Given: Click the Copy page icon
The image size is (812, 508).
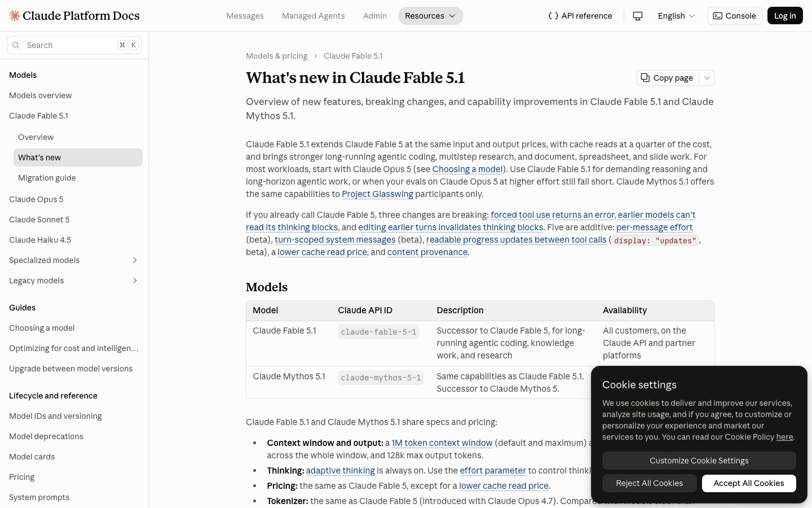Looking at the screenshot, I should point(645,78).
